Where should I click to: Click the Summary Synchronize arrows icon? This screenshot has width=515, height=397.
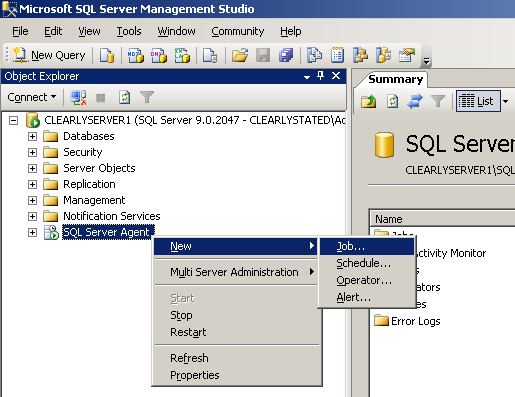click(x=415, y=101)
